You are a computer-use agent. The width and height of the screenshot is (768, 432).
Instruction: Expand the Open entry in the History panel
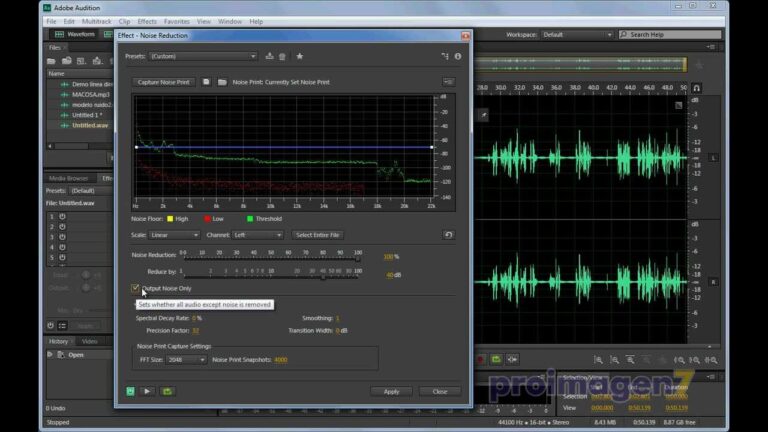pyautogui.click(x=49, y=354)
